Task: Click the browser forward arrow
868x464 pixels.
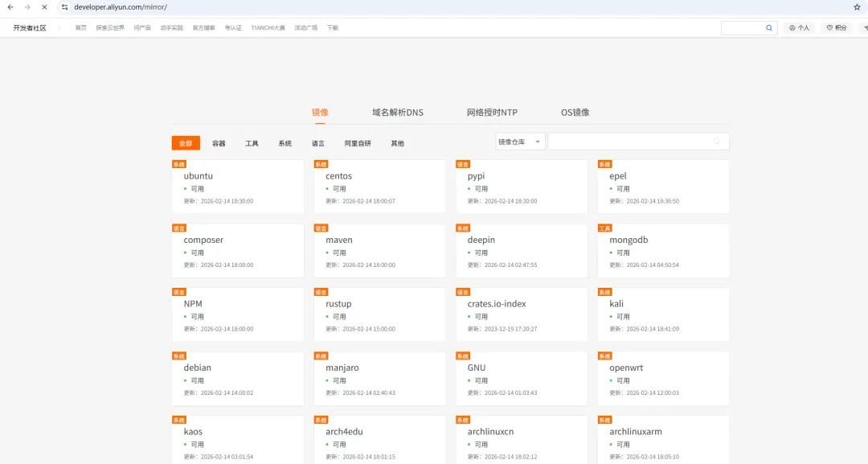Action: [27, 7]
